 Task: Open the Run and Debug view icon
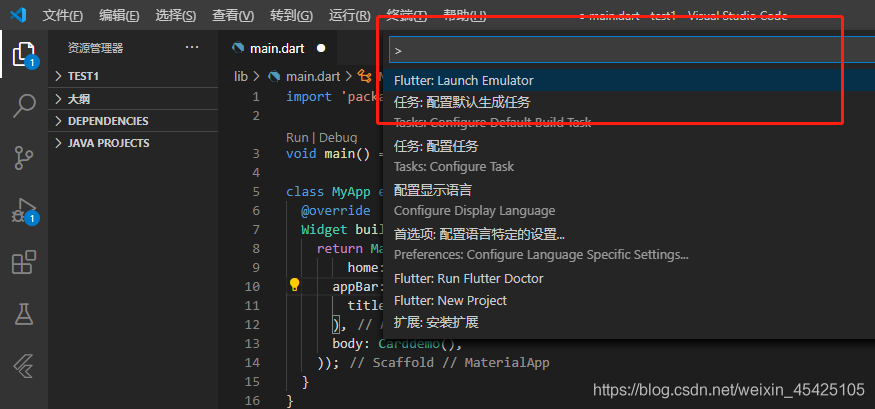pyautogui.click(x=23, y=211)
